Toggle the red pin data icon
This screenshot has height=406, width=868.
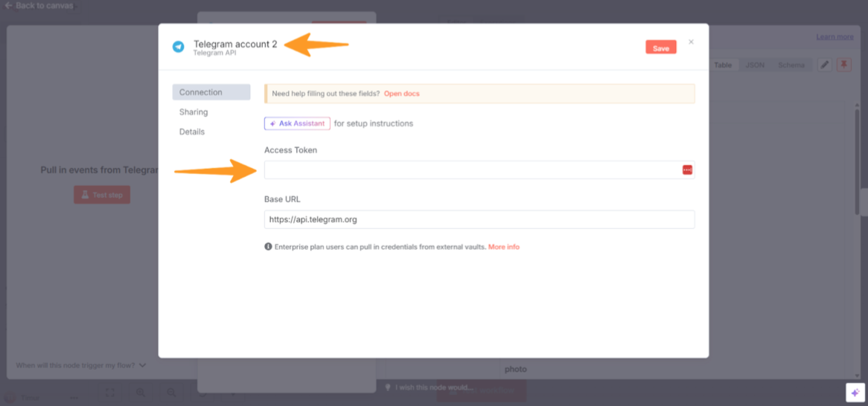(843, 65)
